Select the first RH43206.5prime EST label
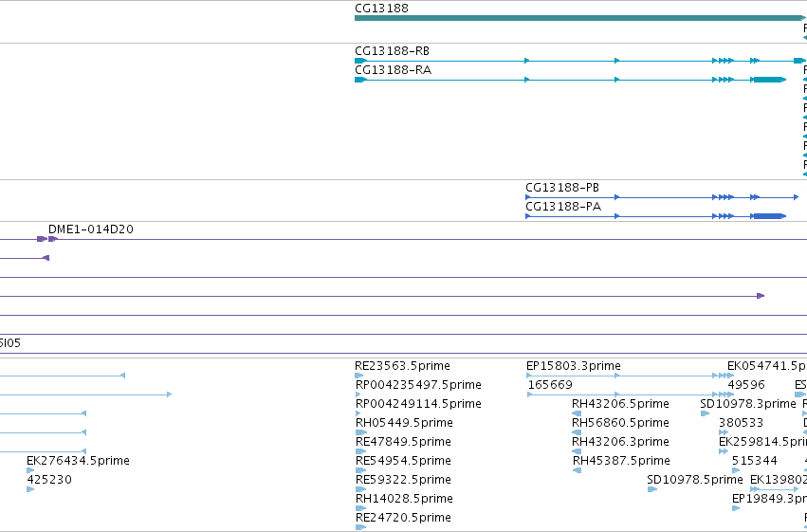Viewport: 807px width, 532px height. [620, 404]
